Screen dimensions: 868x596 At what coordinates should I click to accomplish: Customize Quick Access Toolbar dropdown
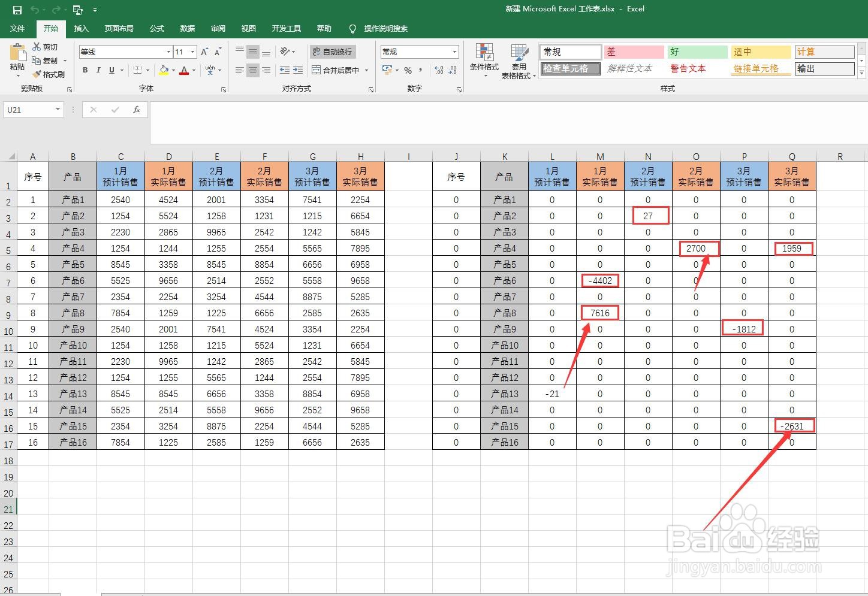click(x=95, y=10)
